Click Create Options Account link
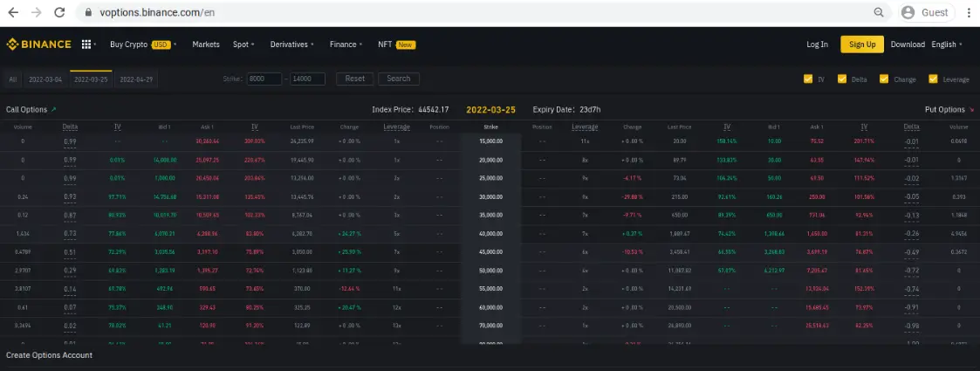Viewport: 980px width, 371px height. (50, 355)
